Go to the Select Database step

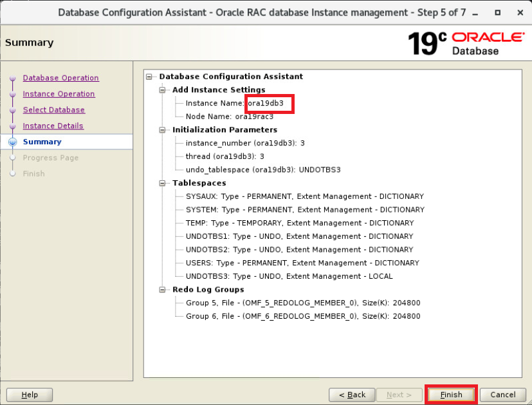click(53, 110)
